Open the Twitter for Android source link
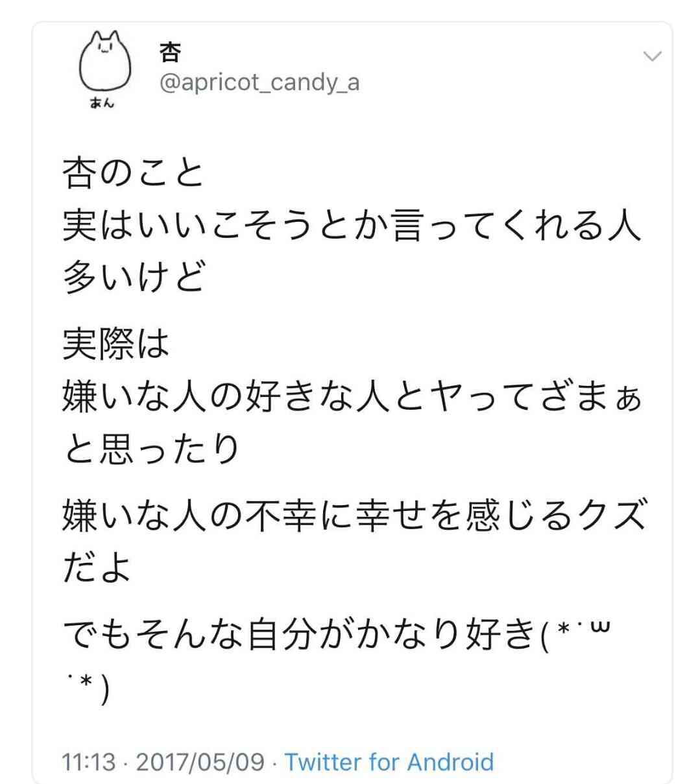 [x=389, y=761]
